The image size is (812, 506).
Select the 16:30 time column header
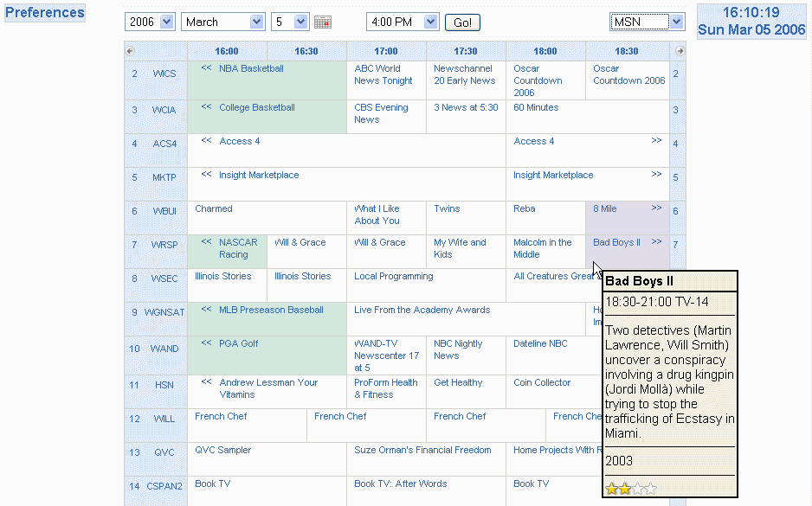(306, 51)
